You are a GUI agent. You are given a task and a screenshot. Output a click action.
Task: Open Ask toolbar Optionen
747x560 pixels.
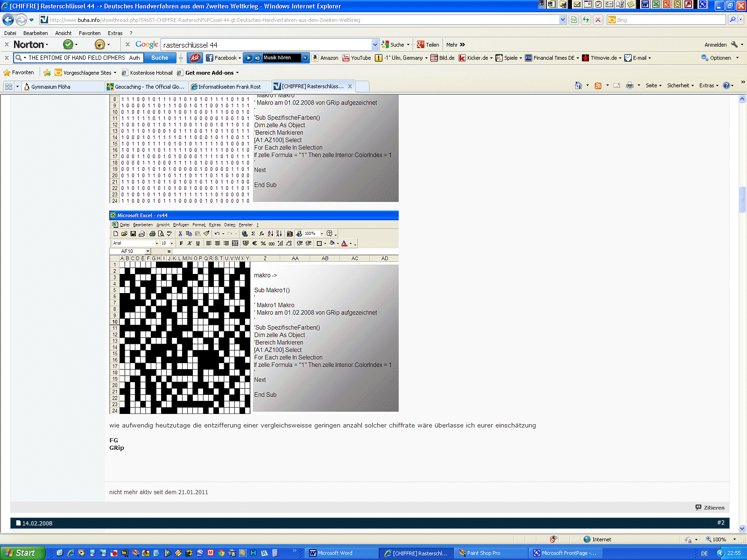coord(719,58)
